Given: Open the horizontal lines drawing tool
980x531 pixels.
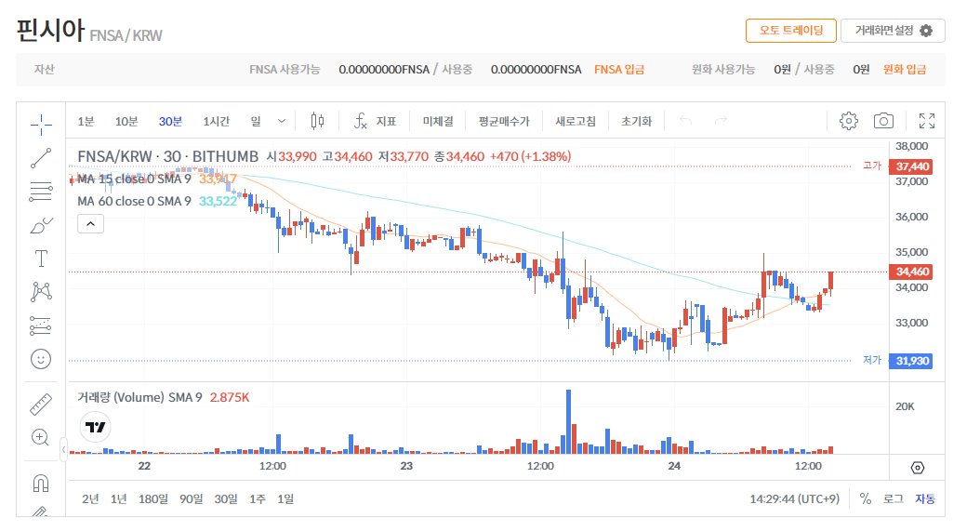Looking at the screenshot, I should (41, 192).
